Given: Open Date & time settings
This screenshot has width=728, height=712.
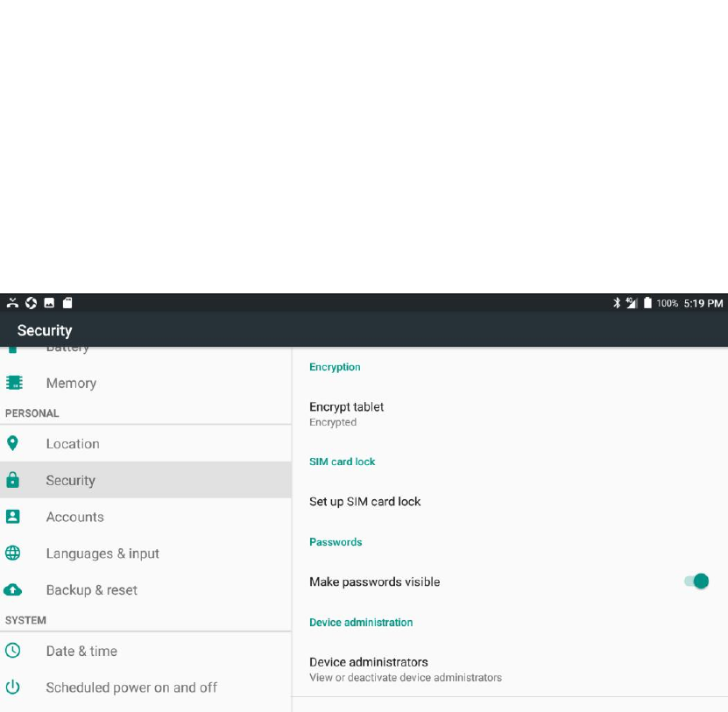Looking at the screenshot, I should click(145, 651).
